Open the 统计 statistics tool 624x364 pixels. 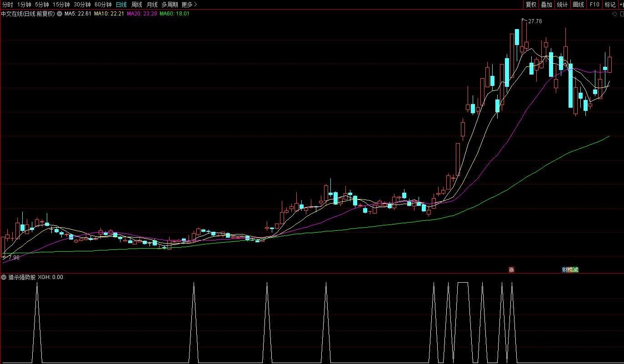(562, 5)
